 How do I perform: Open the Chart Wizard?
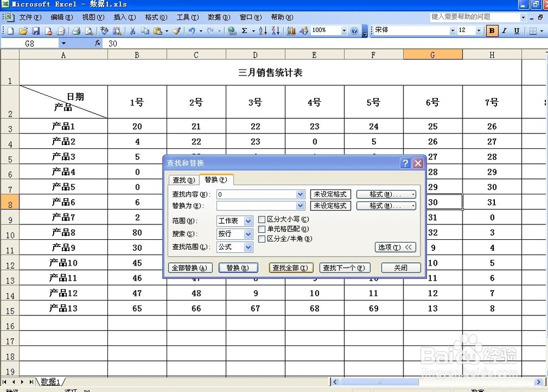click(x=292, y=31)
